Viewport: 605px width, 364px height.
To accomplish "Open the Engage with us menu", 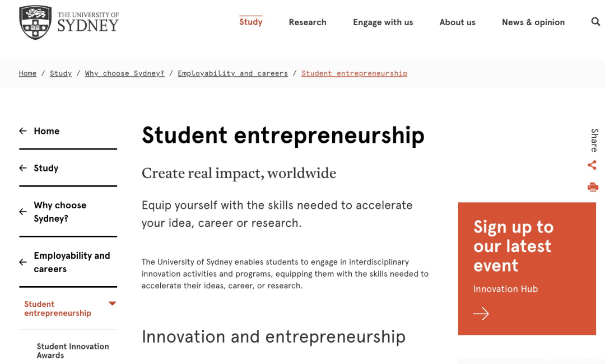I will pyautogui.click(x=383, y=22).
